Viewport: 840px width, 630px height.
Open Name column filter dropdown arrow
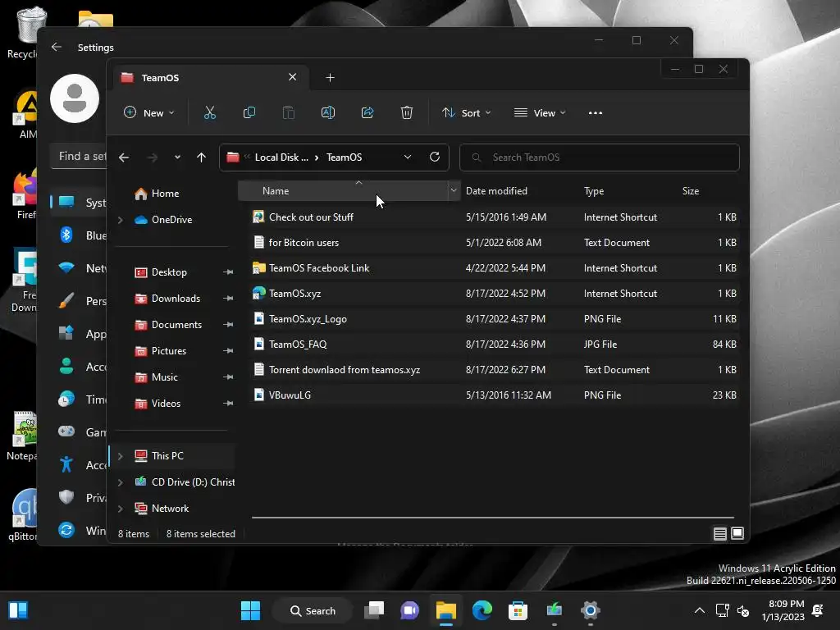[x=454, y=190]
